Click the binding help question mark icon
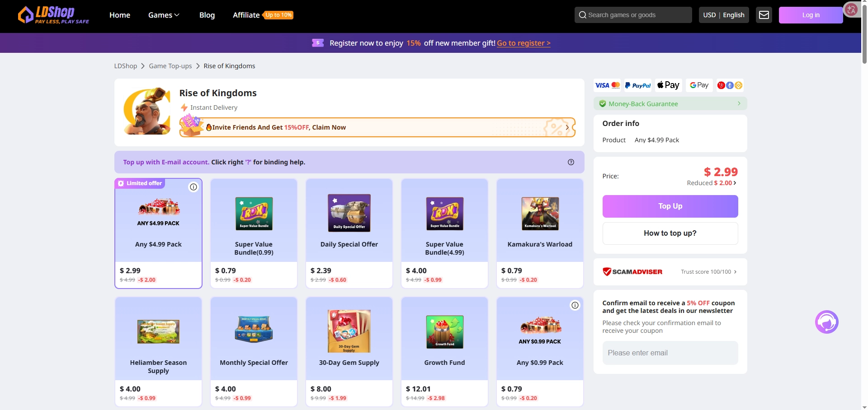The height and width of the screenshot is (410, 868). [571, 162]
